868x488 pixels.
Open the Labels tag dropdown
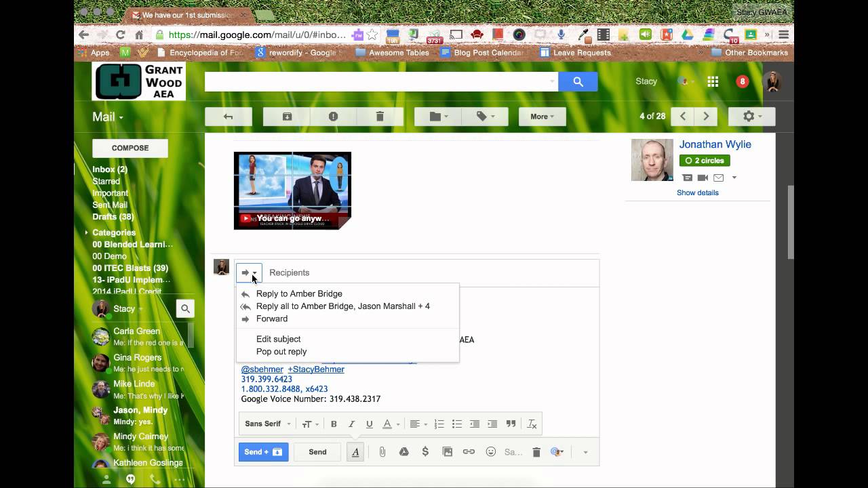click(x=485, y=117)
